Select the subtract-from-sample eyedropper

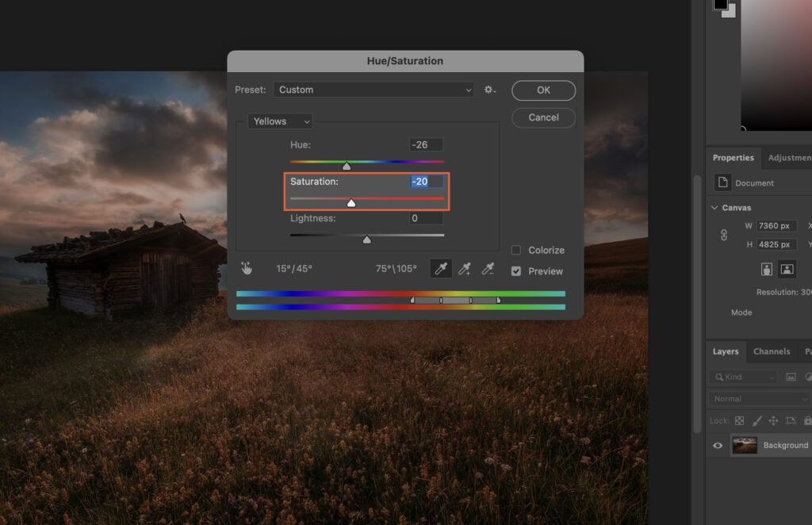coord(487,269)
